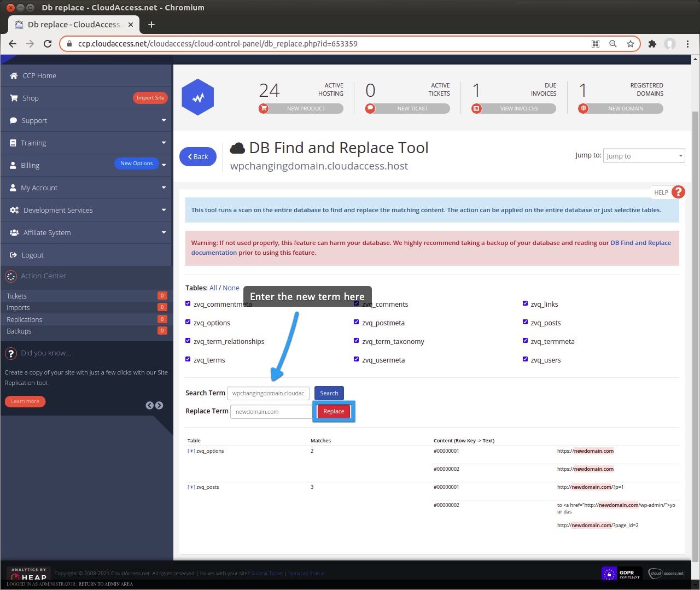
Task: Click the red Replace button
Action: 334,411
